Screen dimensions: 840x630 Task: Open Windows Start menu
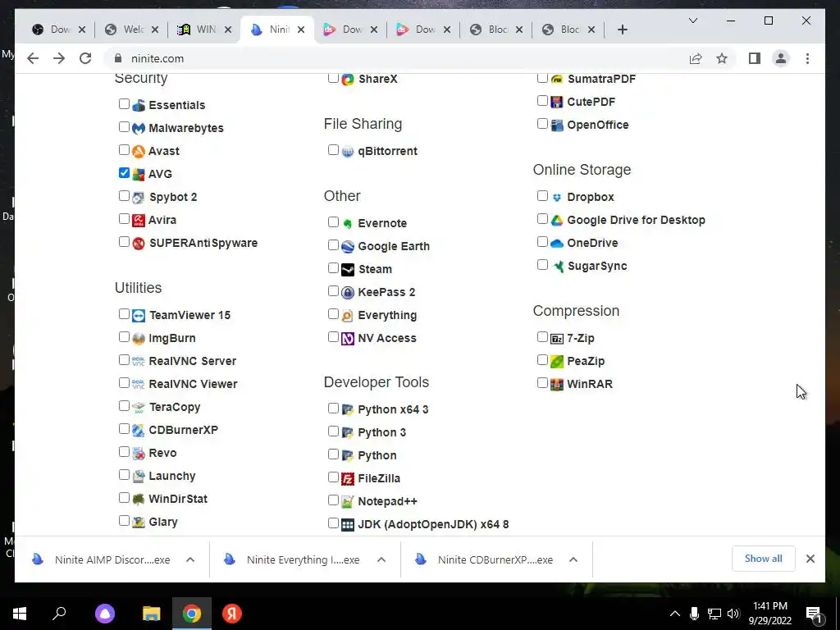(20, 614)
